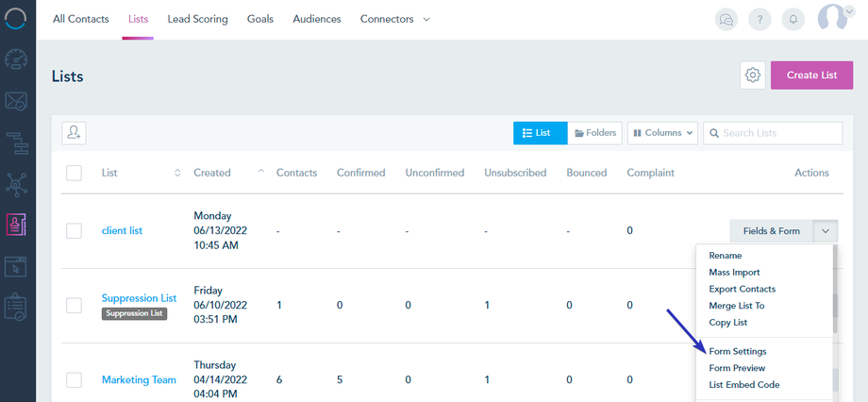
Task: Open the Columns dropdown
Action: coord(662,133)
